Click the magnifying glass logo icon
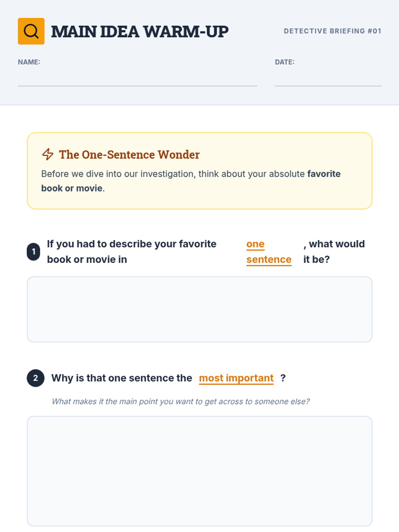The width and height of the screenshot is (399, 532). [x=31, y=31]
